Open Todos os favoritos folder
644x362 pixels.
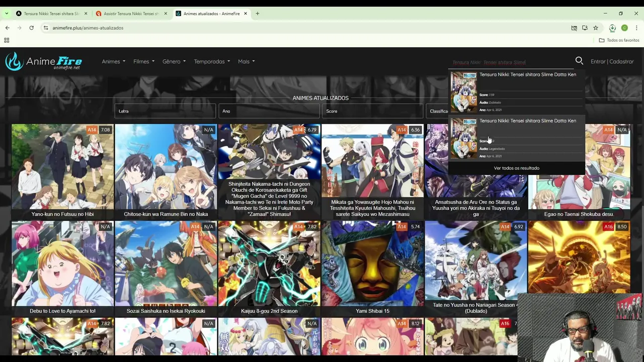click(619, 40)
